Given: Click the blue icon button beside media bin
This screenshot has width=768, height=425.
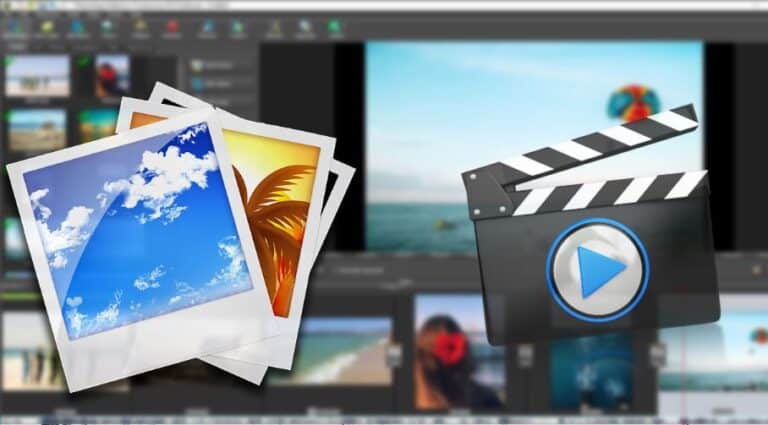Looking at the screenshot, I should [197, 84].
